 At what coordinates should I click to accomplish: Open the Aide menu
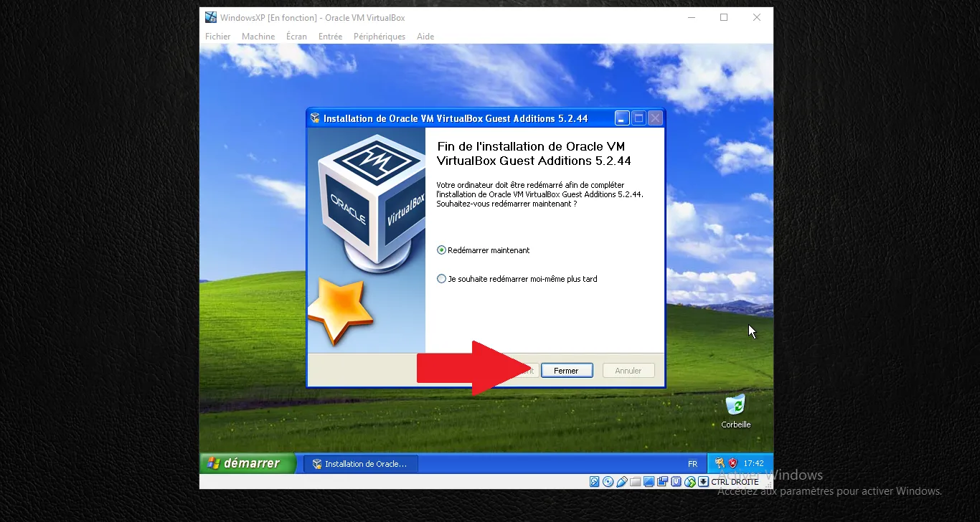(x=425, y=37)
